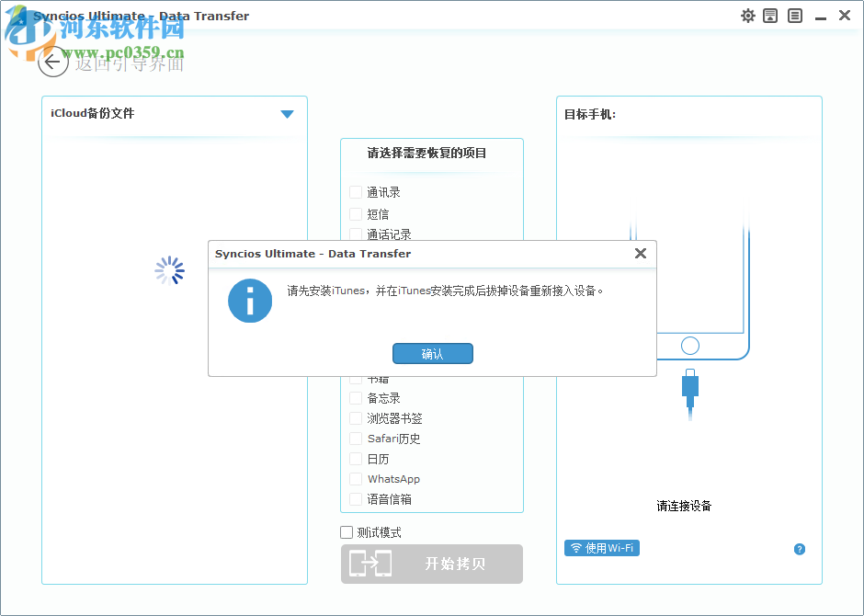Click the 确认 button in the dialog

coord(432,353)
